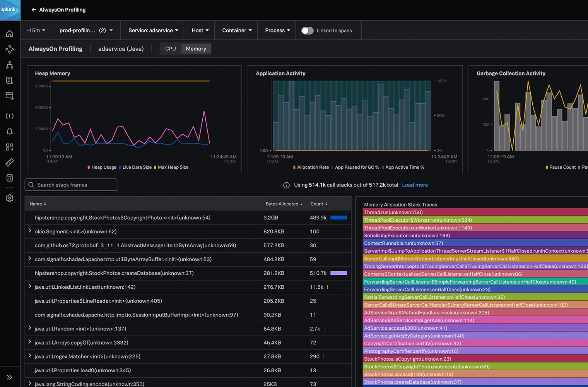Select the AdService.getAdsByCategory flame bar
The image size is (588, 387).
click(x=475, y=336)
